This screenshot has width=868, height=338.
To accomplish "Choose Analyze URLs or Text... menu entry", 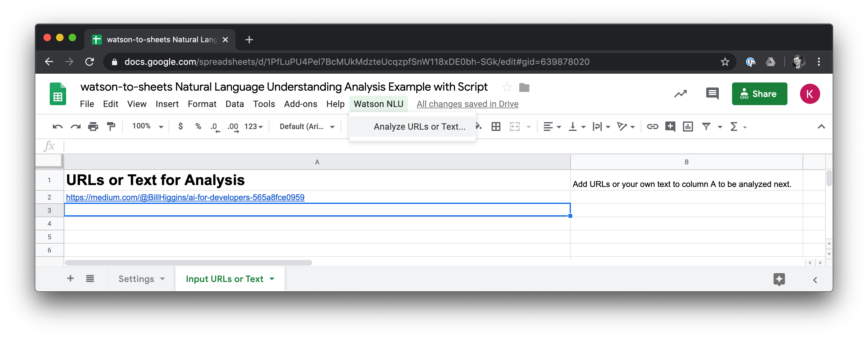I will (x=413, y=127).
